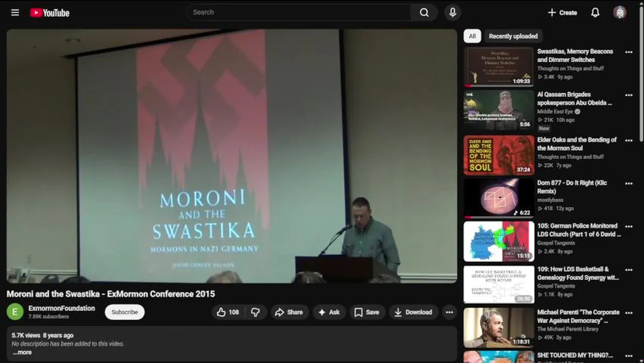Open options for LDS Basketball video
This screenshot has height=363, width=644.
[x=628, y=270]
